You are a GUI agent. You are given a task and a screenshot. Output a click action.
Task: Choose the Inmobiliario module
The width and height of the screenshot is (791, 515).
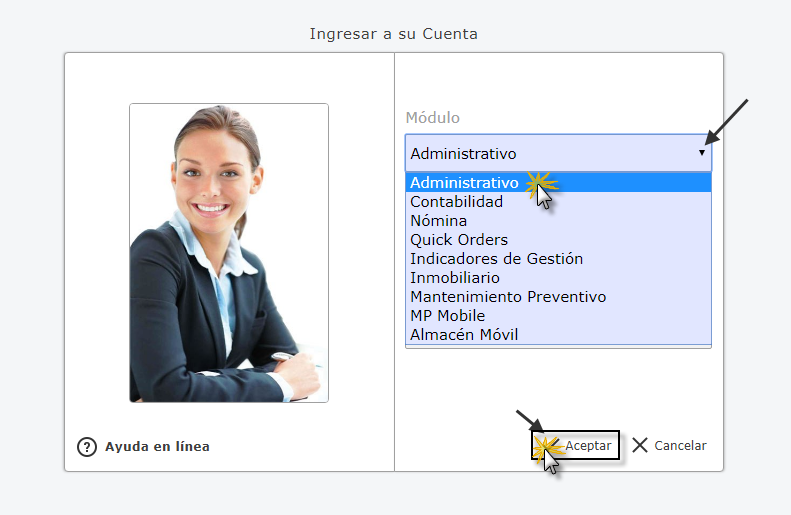pos(558,278)
